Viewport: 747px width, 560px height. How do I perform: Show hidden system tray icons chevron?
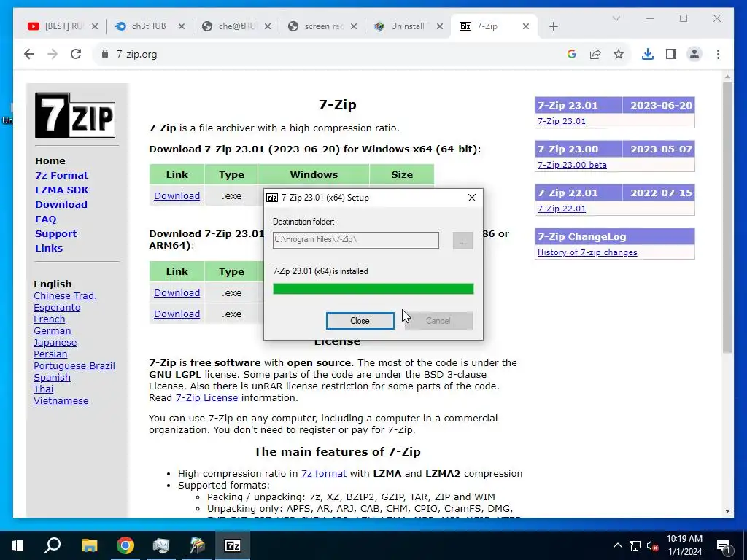(617, 545)
